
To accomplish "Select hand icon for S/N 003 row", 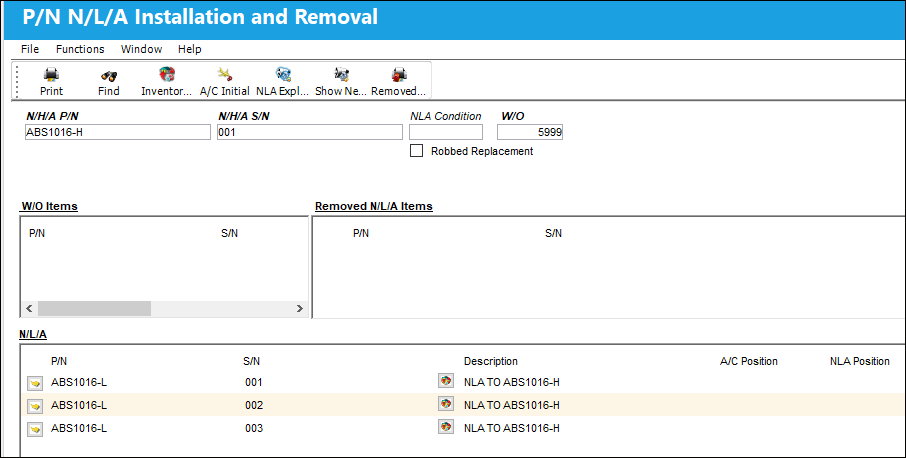I will [x=35, y=429].
